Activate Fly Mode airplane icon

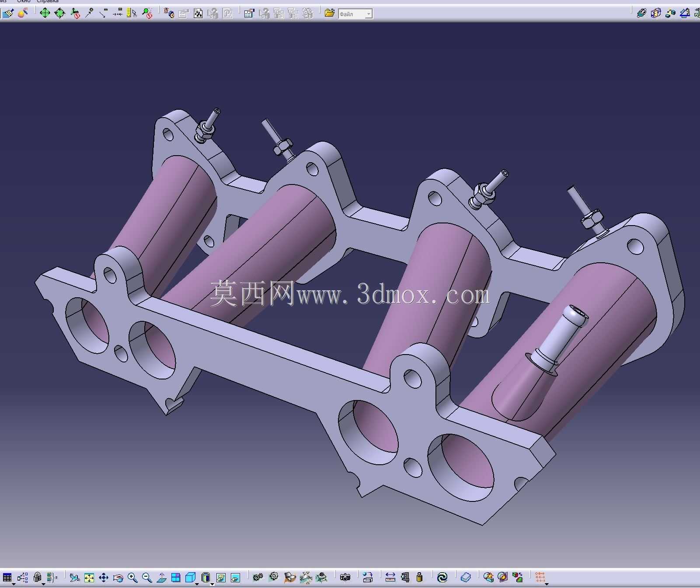(75, 578)
